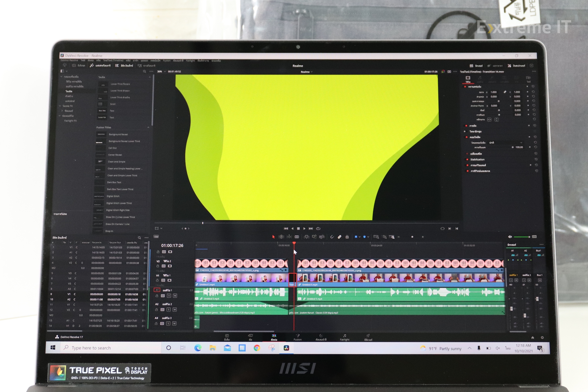Screen dimensions: 588x392
Task: Open the flag color dropdown arrow
Action: pos(360,237)
